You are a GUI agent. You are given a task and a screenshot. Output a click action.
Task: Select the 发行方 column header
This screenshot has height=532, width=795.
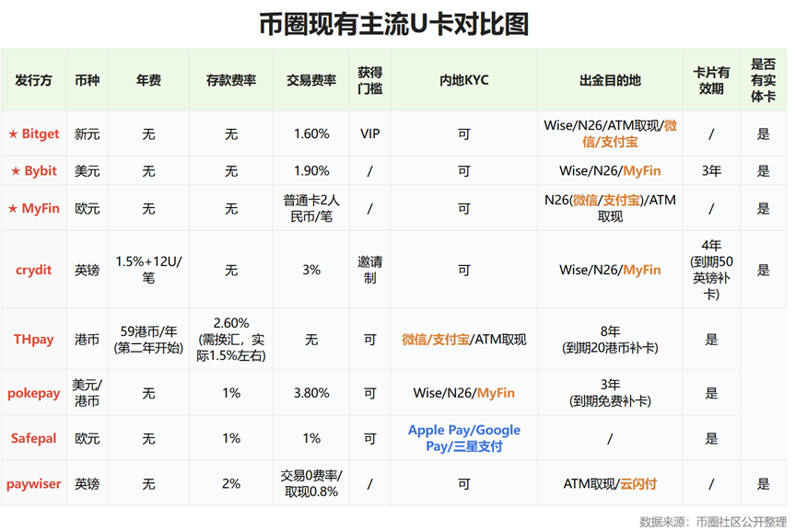tap(33, 80)
